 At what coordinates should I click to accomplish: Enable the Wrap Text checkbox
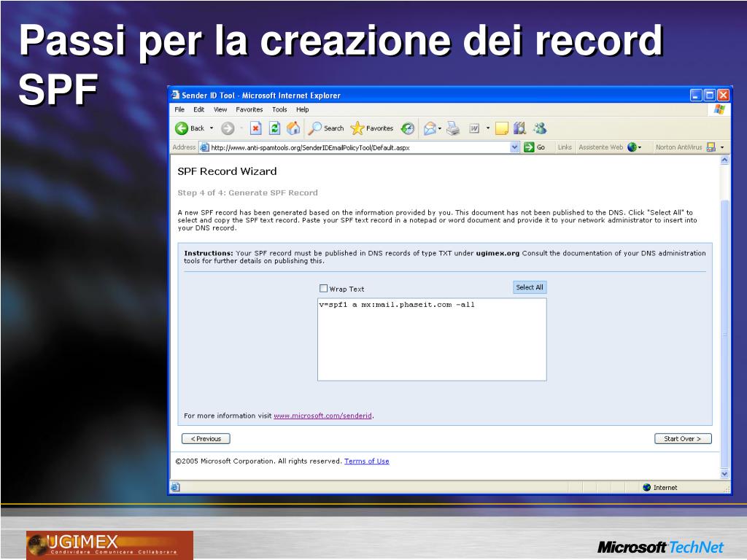(323, 288)
